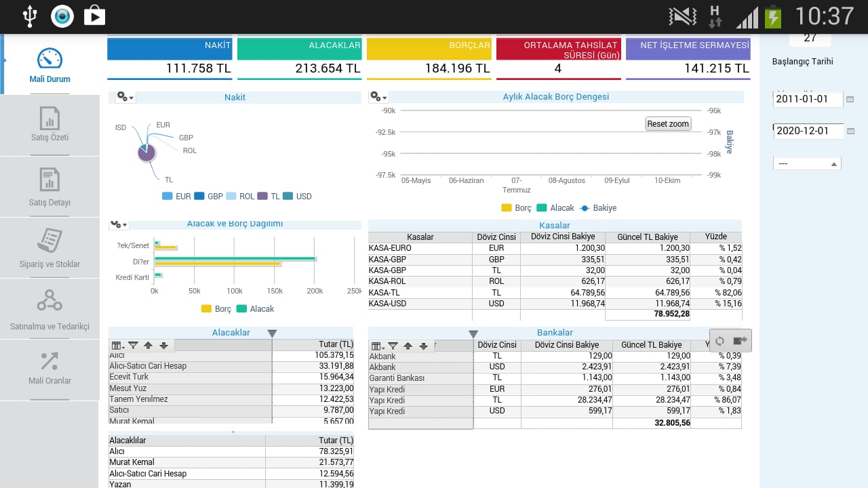Select the Garanti Bankası row
Screen dimensions: 868x488
(555, 378)
